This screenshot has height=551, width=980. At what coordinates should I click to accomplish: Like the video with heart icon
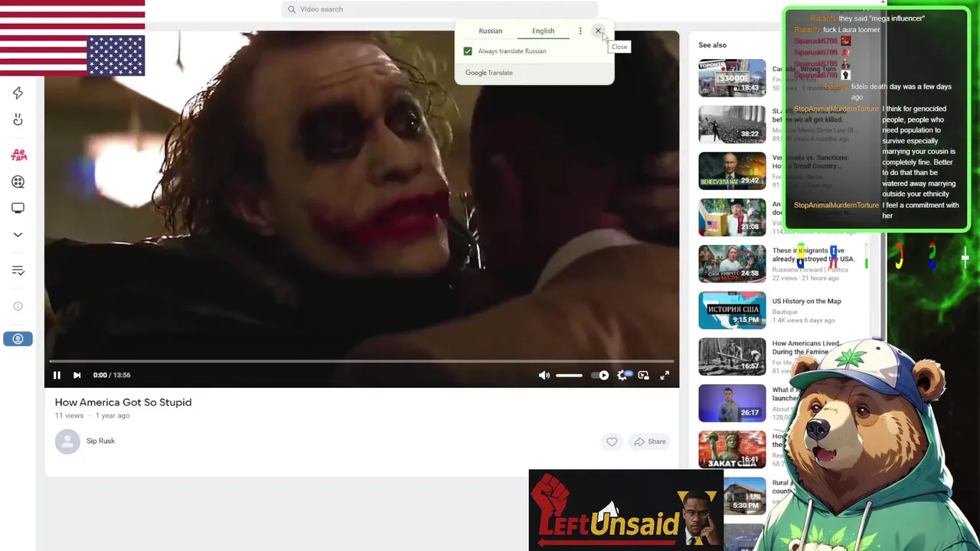tap(612, 442)
